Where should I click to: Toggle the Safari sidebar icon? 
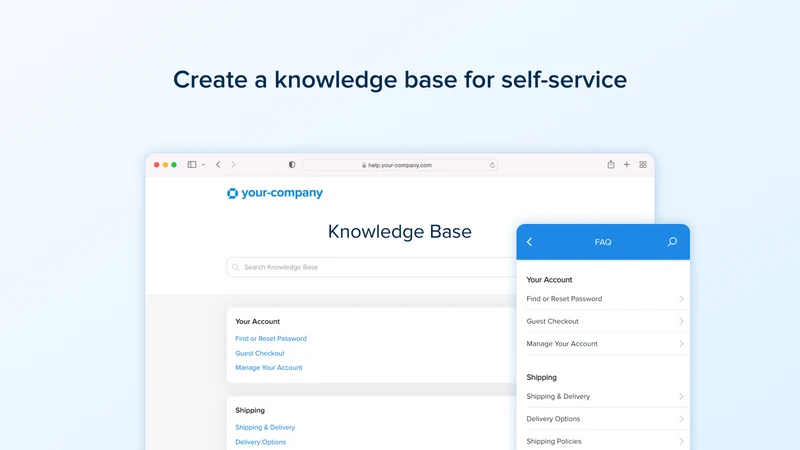click(192, 165)
